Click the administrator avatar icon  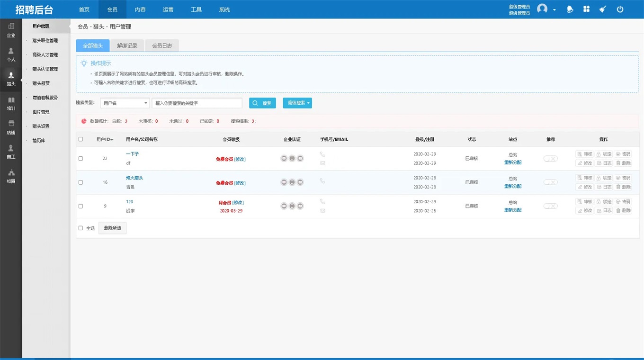[x=542, y=9]
